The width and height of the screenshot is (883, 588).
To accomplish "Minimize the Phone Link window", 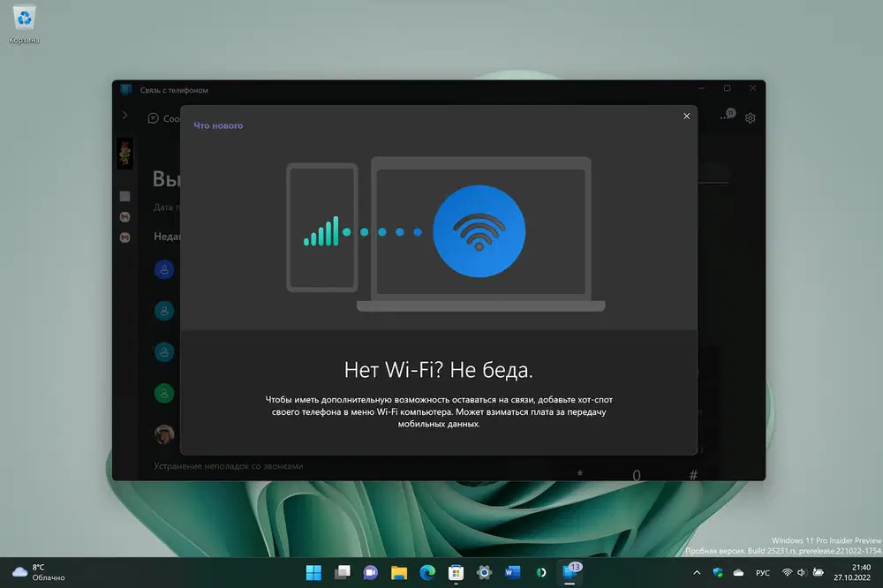I will [x=701, y=88].
